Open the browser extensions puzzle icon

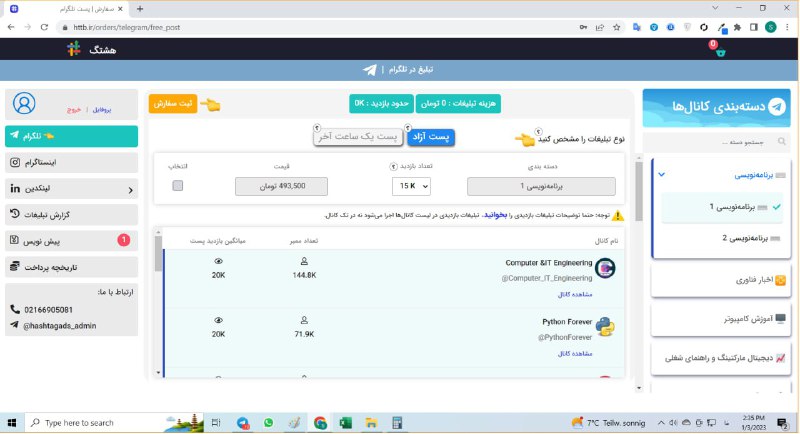(x=737, y=27)
